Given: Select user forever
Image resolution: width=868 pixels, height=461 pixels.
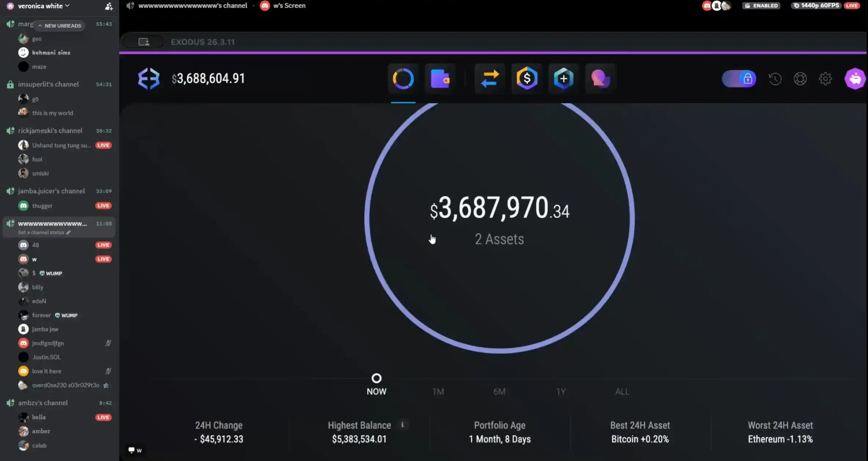Looking at the screenshot, I should tap(41, 315).
